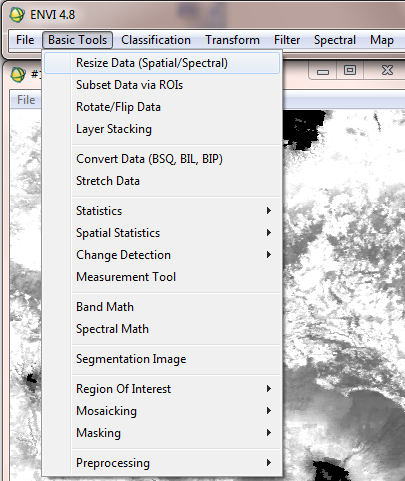Open the Map menu
The height and width of the screenshot is (481, 405).
click(x=382, y=40)
